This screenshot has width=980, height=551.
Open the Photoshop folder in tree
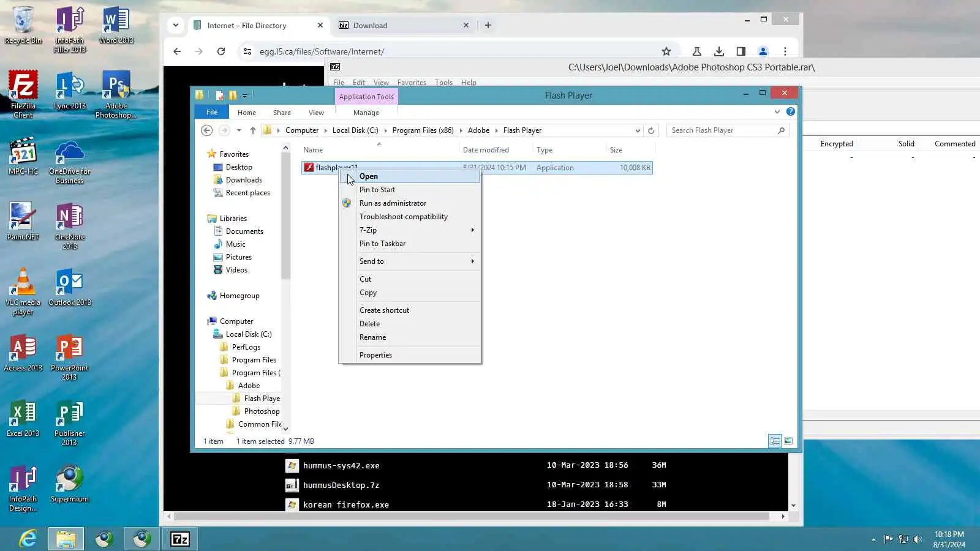(x=262, y=411)
